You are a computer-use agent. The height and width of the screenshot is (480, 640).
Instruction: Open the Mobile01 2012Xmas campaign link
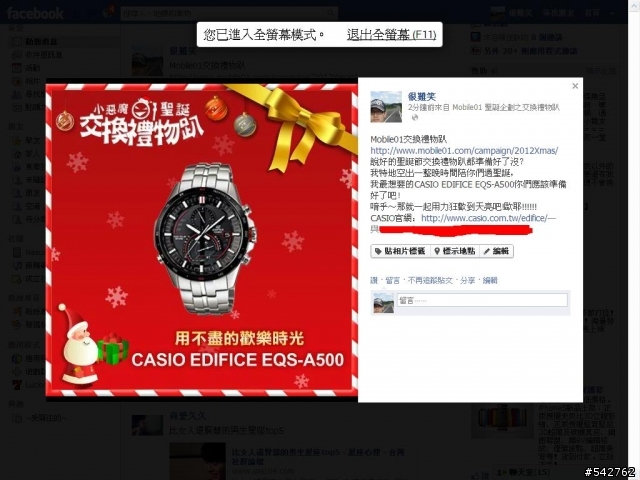(464, 151)
